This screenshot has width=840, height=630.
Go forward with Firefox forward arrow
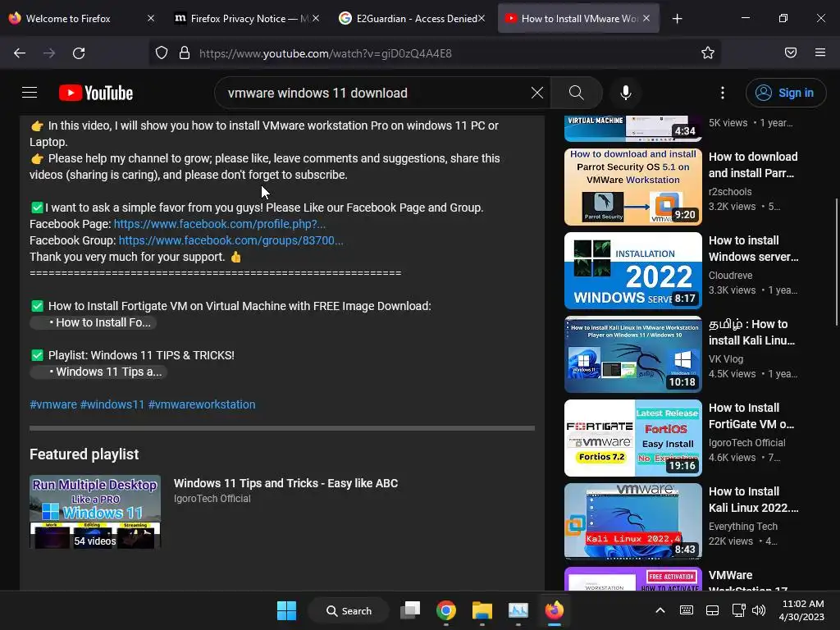(49, 53)
